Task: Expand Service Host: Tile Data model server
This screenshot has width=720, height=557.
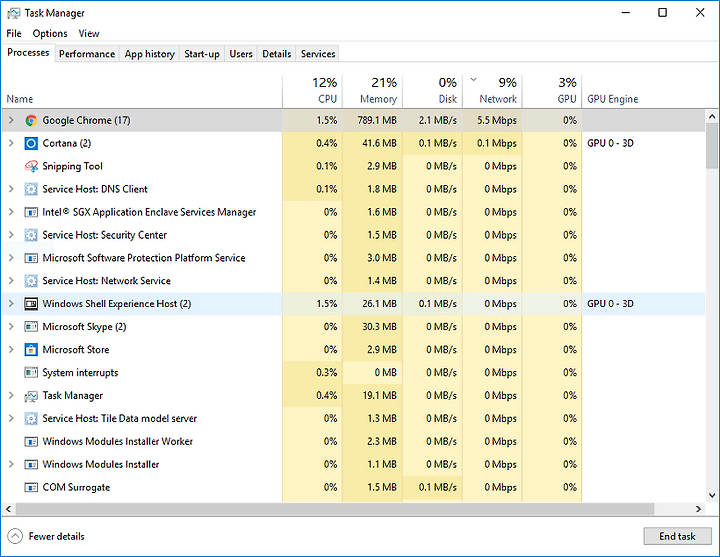Action: pyautogui.click(x=11, y=418)
